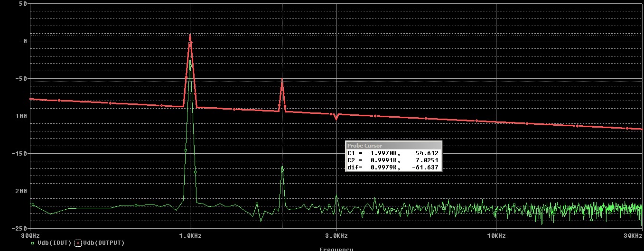This screenshot has width=644, height=251.
Task: Click the -250 label on the Y axis
Action: point(19,228)
